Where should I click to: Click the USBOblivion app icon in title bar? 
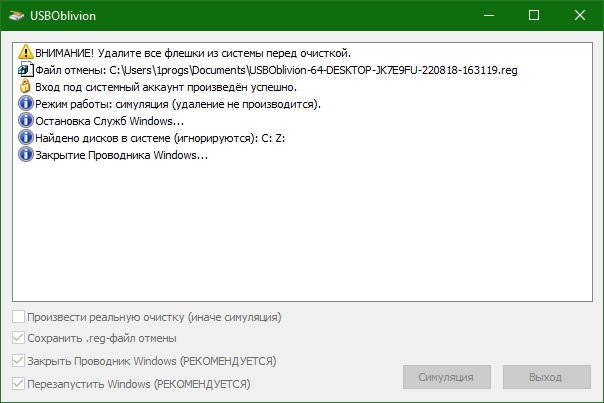pyautogui.click(x=16, y=15)
